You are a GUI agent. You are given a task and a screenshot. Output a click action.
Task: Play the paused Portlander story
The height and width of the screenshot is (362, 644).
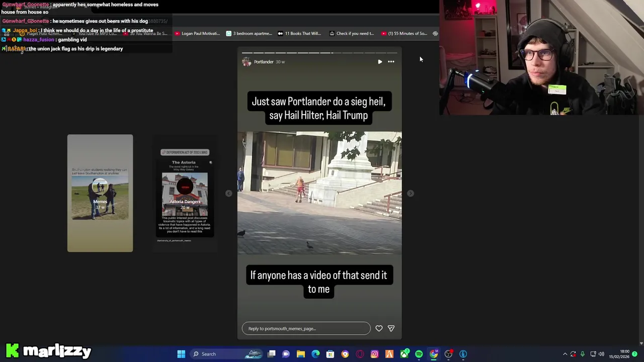380,62
